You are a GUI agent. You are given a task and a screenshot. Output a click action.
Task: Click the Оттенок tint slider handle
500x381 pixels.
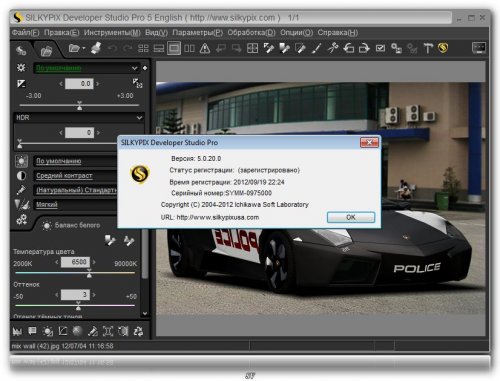[x=78, y=305]
